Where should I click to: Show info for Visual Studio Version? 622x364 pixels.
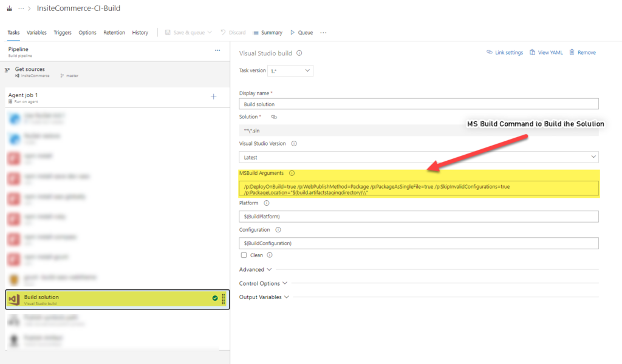coord(294,144)
